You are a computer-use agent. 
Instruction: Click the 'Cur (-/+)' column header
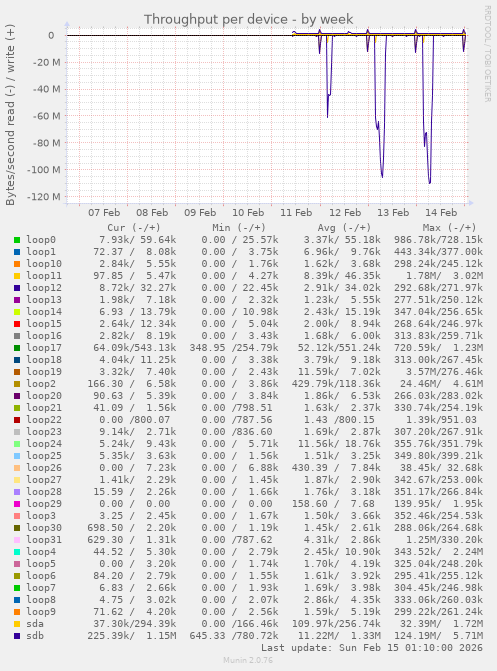coord(134,228)
